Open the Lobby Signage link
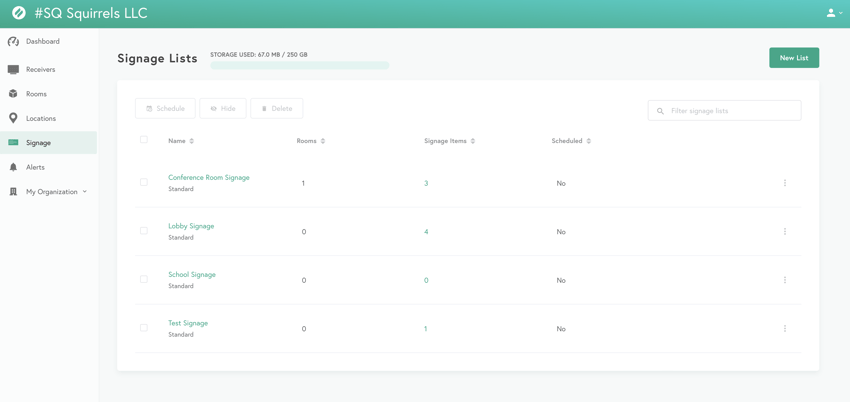 coord(191,226)
